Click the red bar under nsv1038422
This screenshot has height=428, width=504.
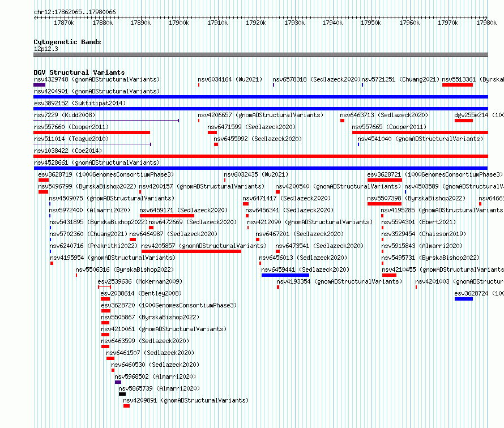pos(260,156)
